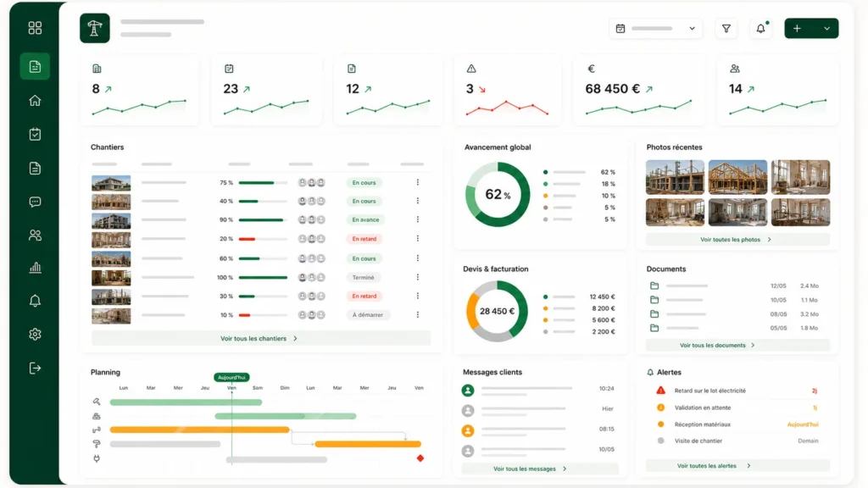
Task: Click the 'Terminé' status badge
Action: click(363, 277)
